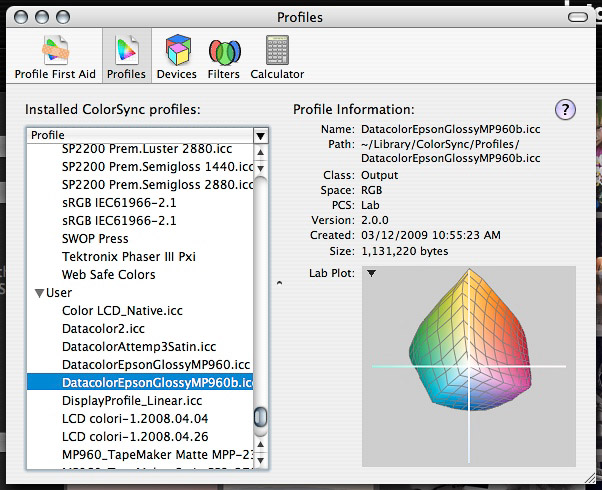Open the ColorSync Calculator

[x=277, y=56]
